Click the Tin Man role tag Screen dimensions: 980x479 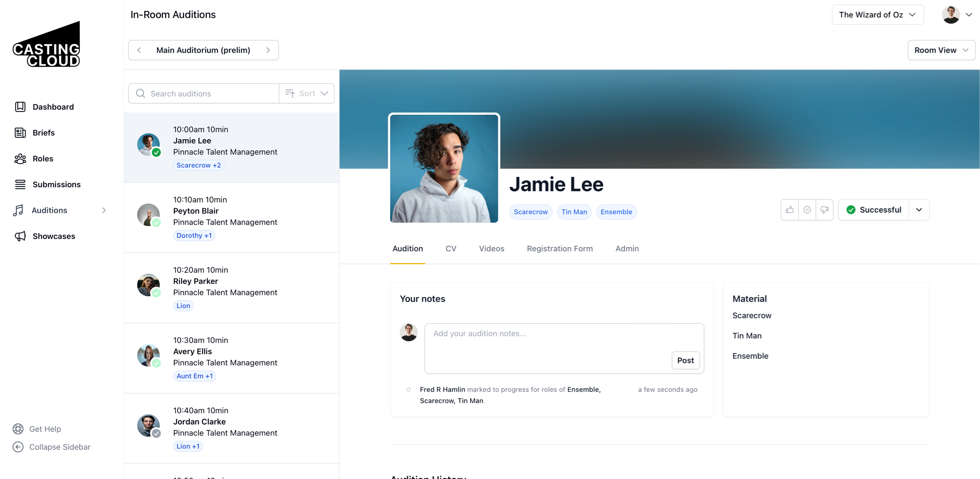574,212
